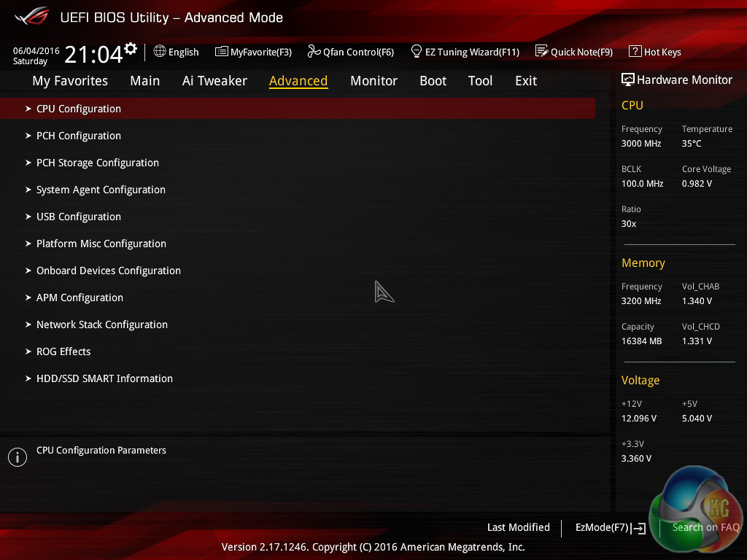Open PCH Storage Configuration text
The width and height of the screenshot is (747, 560).
98,163
